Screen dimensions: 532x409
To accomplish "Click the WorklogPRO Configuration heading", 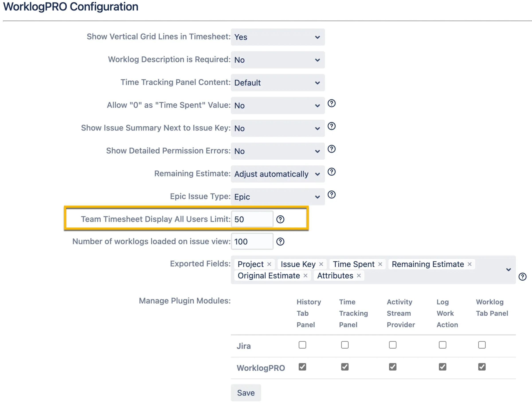I will pos(70,7).
